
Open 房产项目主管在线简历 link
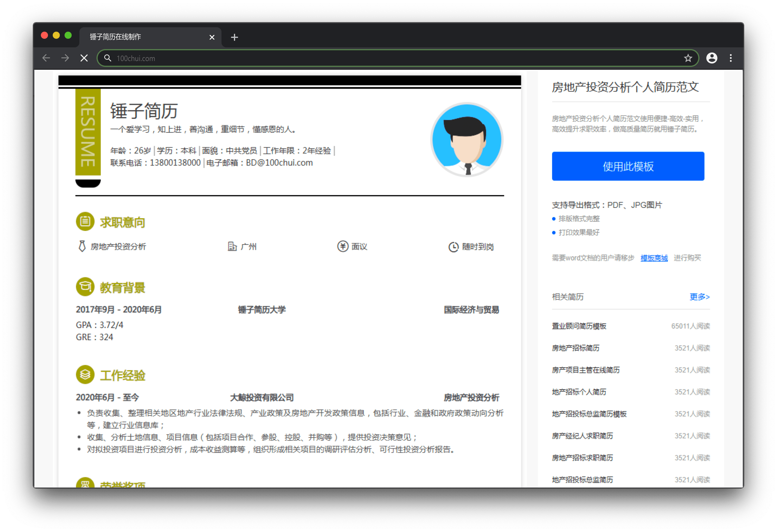tap(586, 370)
